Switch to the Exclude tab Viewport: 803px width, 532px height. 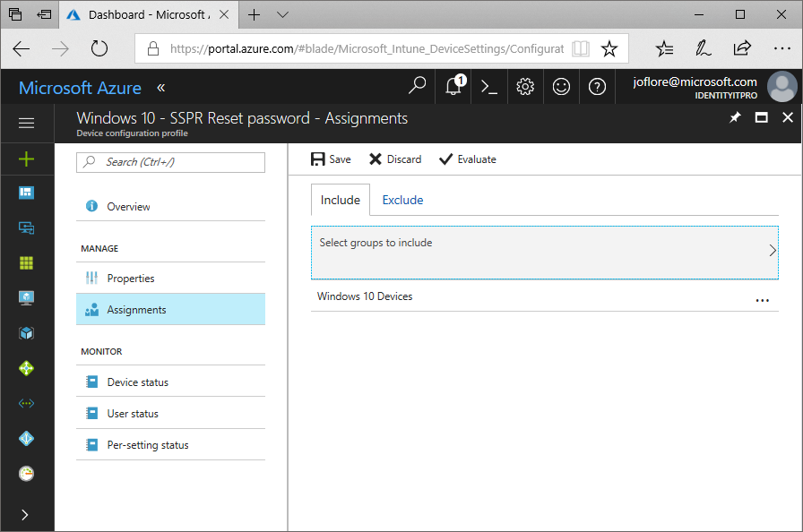(402, 200)
